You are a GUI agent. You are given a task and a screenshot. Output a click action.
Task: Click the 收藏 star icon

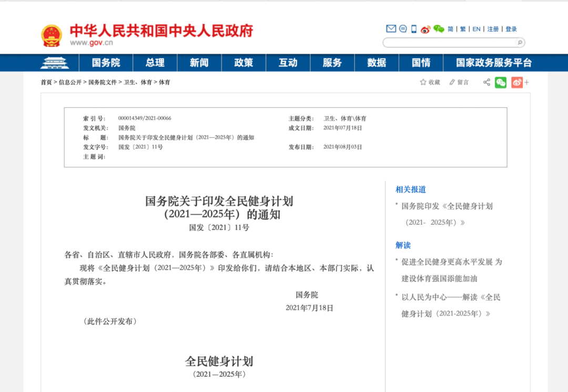click(x=423, y=82)
